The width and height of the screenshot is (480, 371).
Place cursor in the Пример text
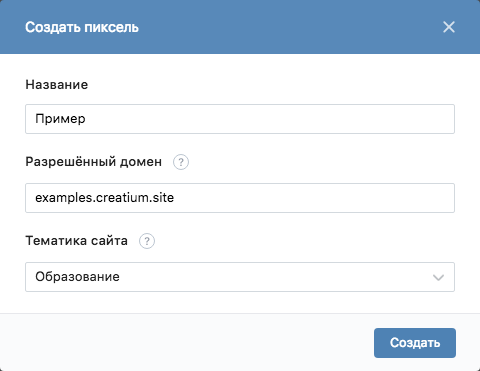pos(60,119)
